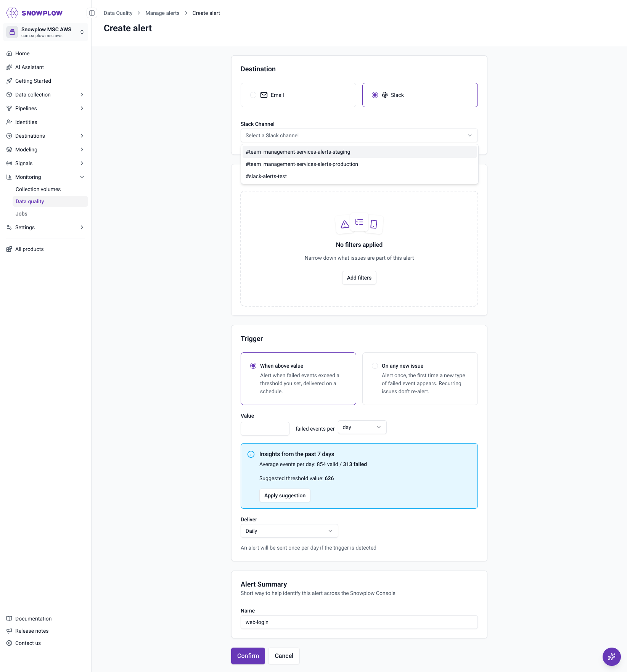Click Cancel button
The image size is (627, 672).
284,656
